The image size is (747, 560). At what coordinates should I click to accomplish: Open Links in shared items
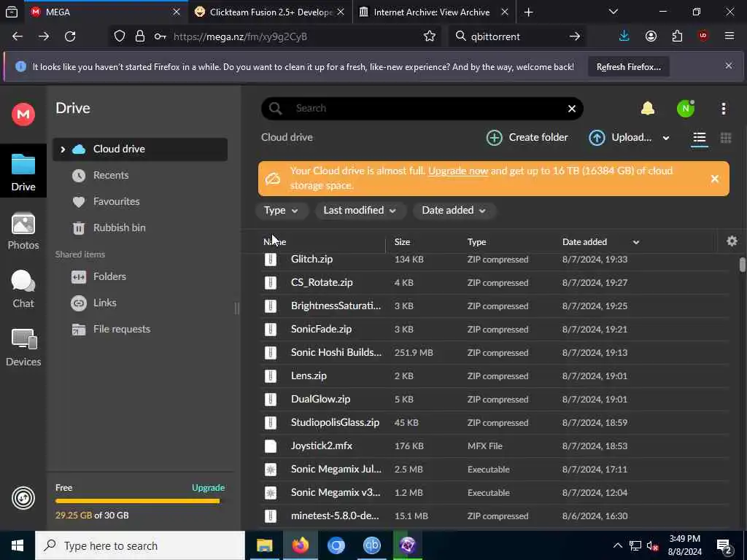tap(105, 303)
